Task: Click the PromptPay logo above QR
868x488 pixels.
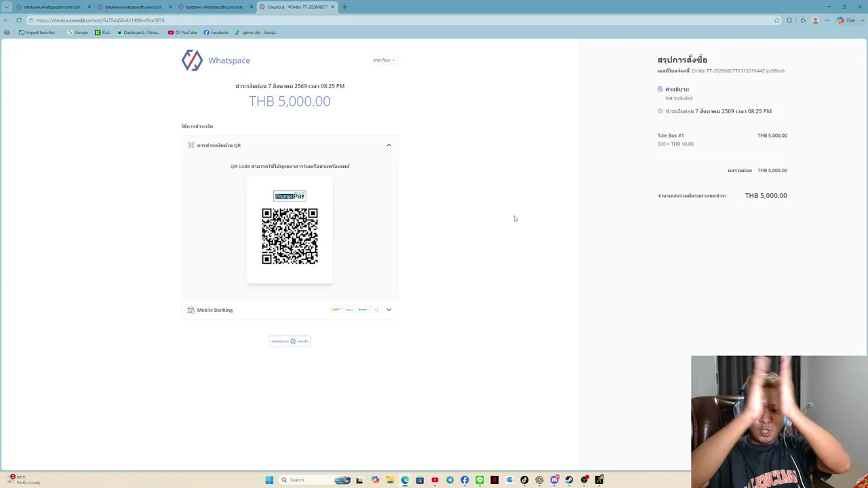Action: click(x=290, y=196)
